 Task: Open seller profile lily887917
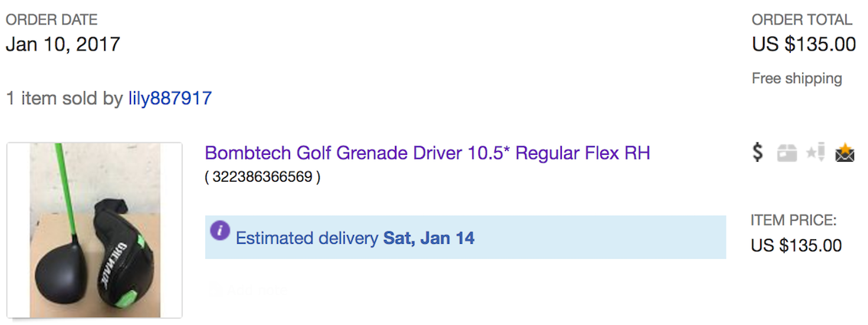(x=170, y=99)
